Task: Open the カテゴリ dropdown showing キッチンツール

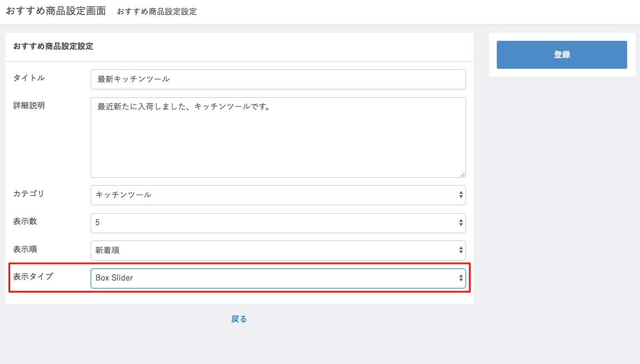Action: (x=278, y=195)
